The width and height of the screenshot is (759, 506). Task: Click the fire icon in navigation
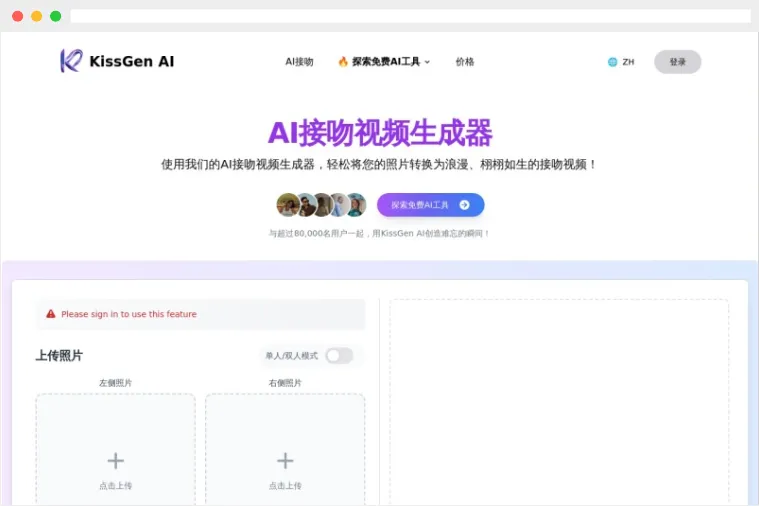click(343, 62)
